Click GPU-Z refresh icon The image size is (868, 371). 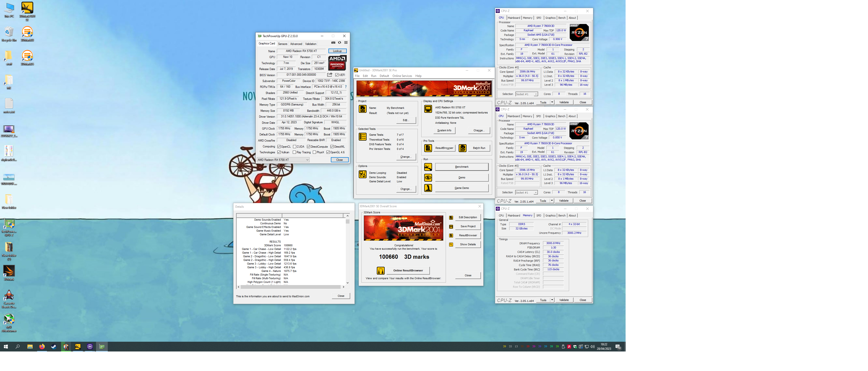coord(339,43)
